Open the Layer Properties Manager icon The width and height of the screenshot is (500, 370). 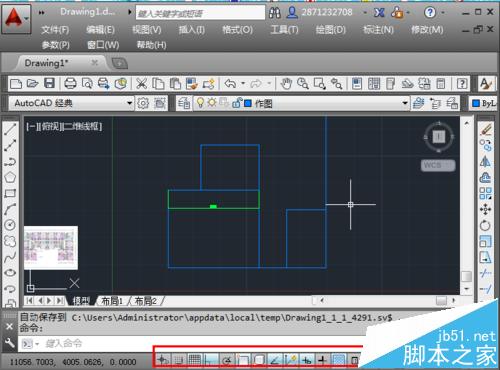coord(184,103)
